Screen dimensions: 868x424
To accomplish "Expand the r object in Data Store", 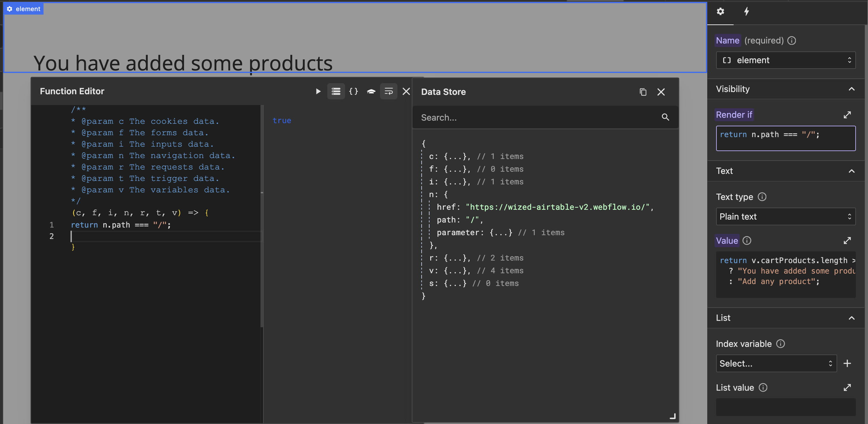I will coord(476,258).
